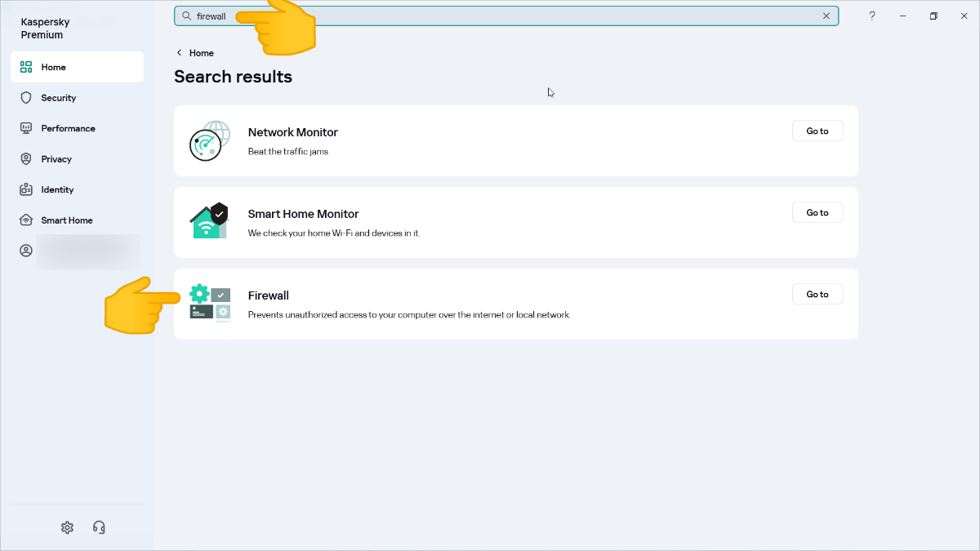Click the 'Beat the traffic jams' description

point(287,152)
